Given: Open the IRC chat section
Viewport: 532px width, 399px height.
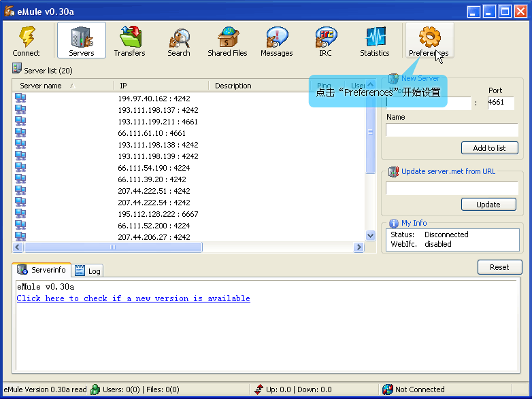Looking at the screenshot, I should coord(325,40).
